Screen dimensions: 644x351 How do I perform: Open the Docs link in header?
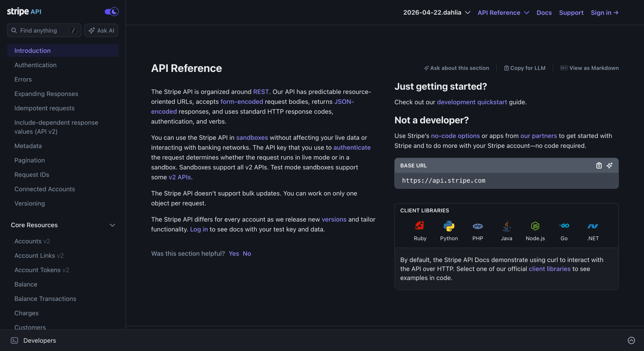(x=544, y=13)
